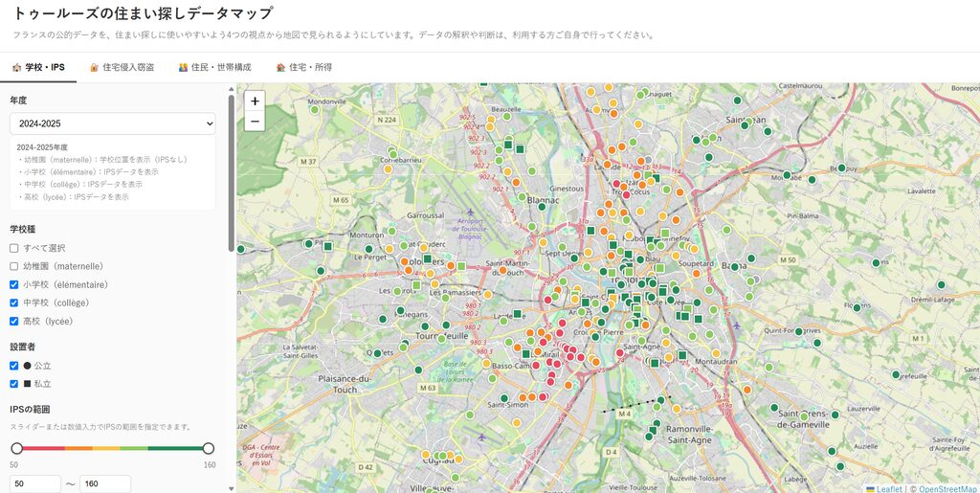This screenshot has width=980, height=493.
Task: Select the dark green square marker near Pibrac
Action: tap(327, 247)
